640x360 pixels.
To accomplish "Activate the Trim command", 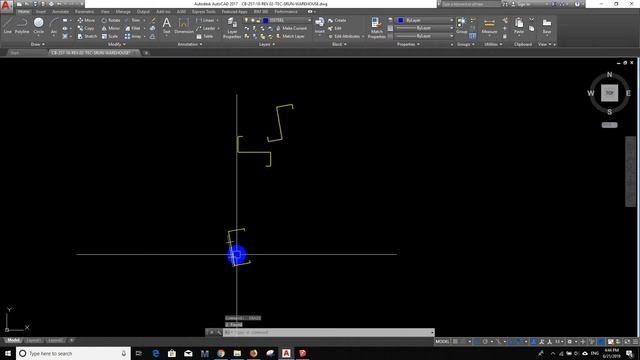I will 133,20.
